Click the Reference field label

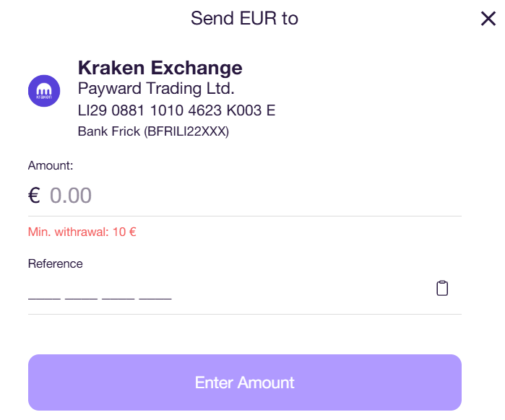(56, 263)
